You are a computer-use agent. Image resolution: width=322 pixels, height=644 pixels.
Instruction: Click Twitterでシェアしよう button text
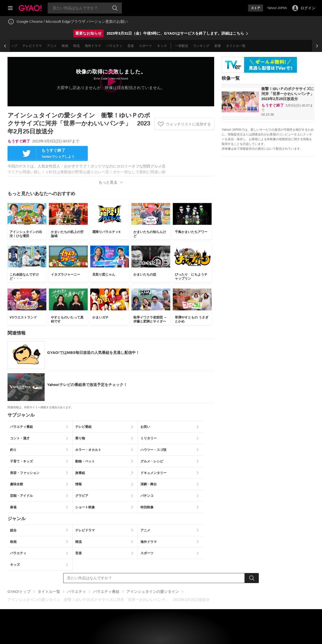click(58, 157)
